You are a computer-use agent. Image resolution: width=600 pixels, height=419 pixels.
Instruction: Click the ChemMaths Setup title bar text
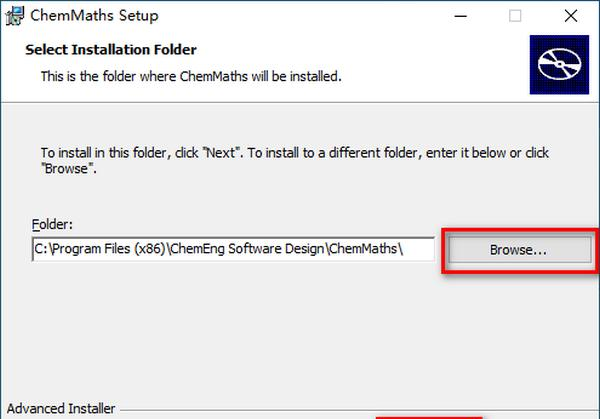point(94,16)
